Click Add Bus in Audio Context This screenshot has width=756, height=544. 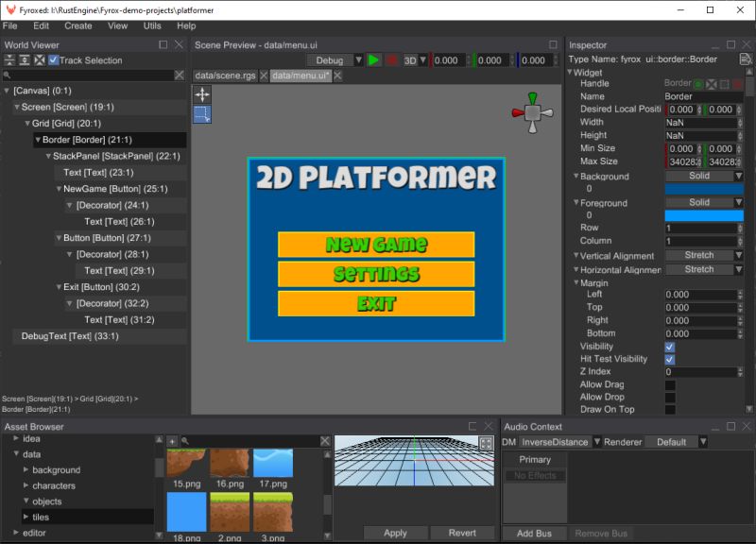(535, 533)
